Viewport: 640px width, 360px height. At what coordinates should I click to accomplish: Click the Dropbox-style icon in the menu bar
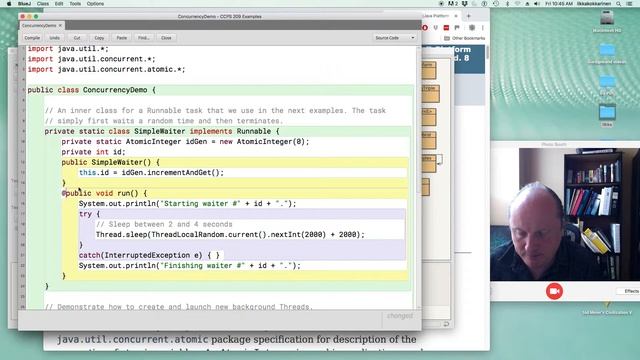coord(464,4)
